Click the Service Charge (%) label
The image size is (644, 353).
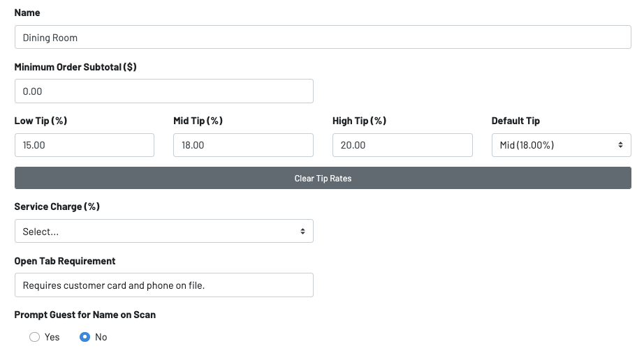[x=57, y=206]
